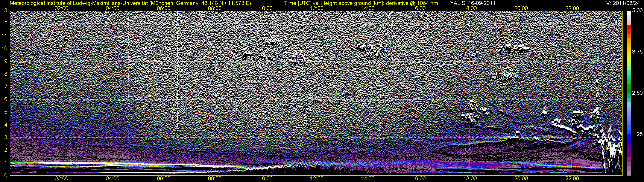Select the 18:00 label on the upper time axis
Image resolution: width=644 pixels, height=182 pixels.
click(470, 8)
